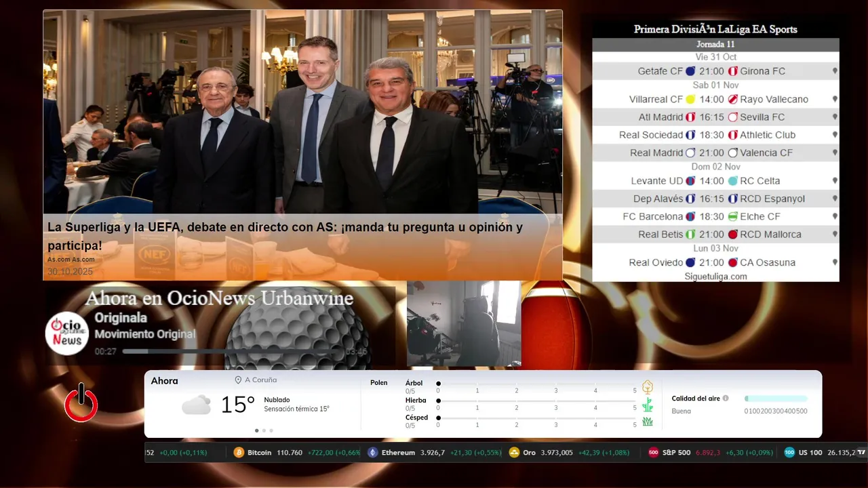
Task: Click the As.com source link
Action: point(71,260)
